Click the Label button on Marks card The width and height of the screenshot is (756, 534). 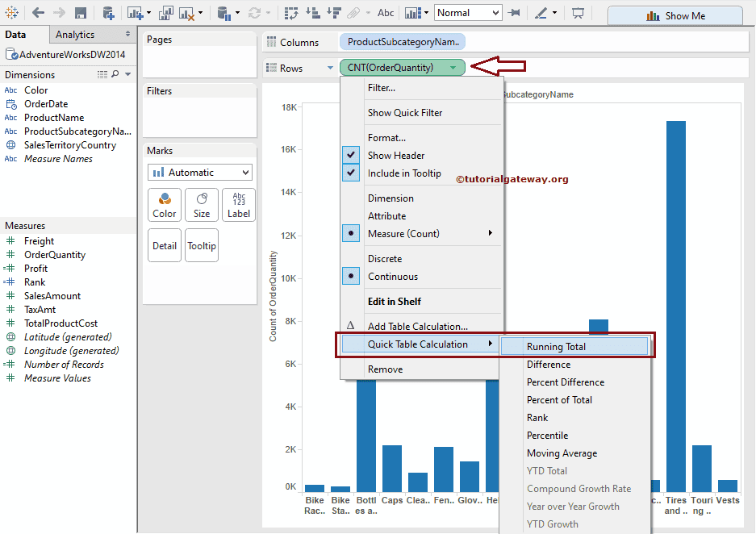[x=239, y=205]
